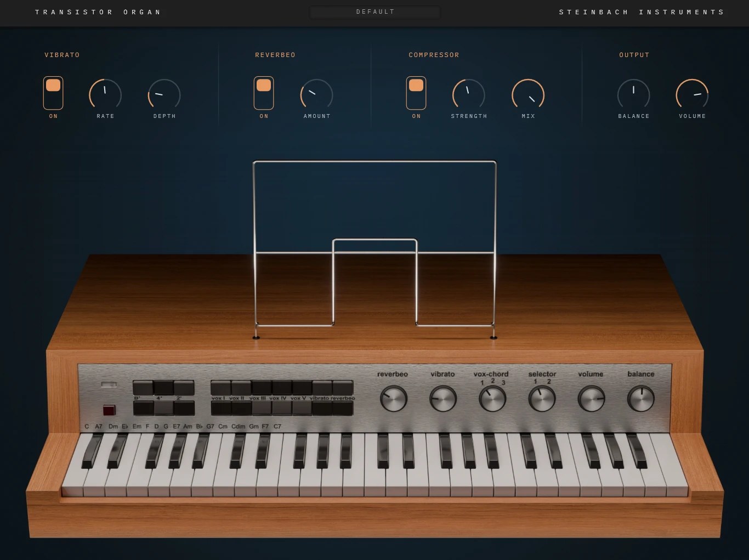The height and width of the screenshot is (560, 749).
Task: Flip the vox V rocker switch
Action: (x=302, y=398)
